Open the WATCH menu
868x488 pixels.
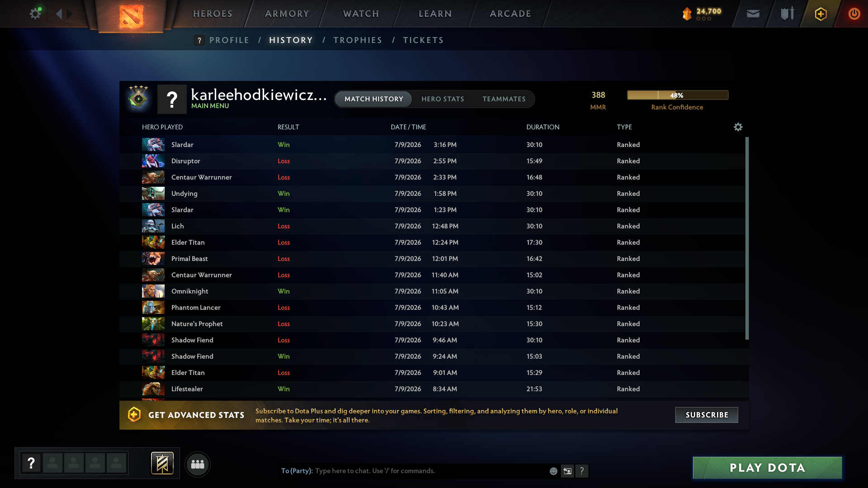point(361,14)
